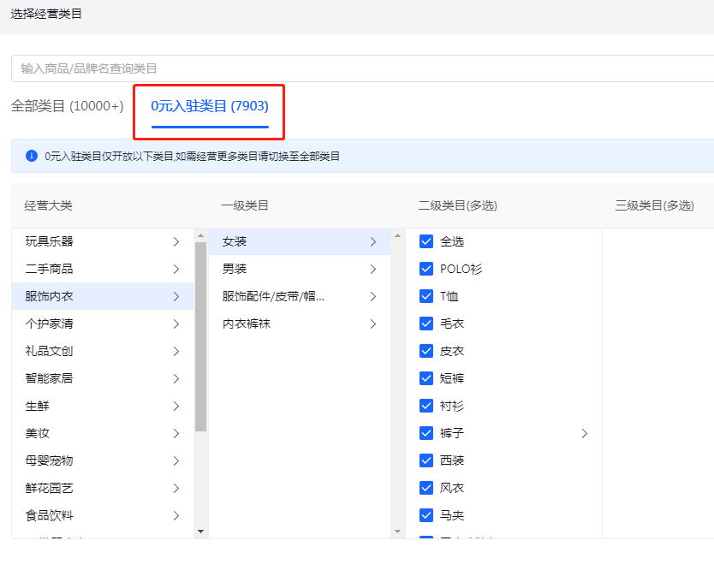Uncheck the 全选 checkbox
Image resolution: width=714 pixels, height=588 pixels.
pos(426,242)
